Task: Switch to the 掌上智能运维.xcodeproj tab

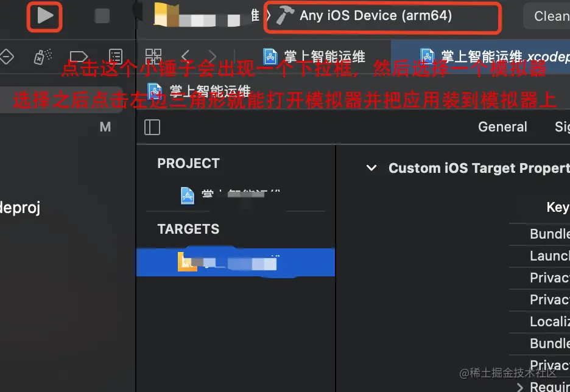Action: [480, 57]
